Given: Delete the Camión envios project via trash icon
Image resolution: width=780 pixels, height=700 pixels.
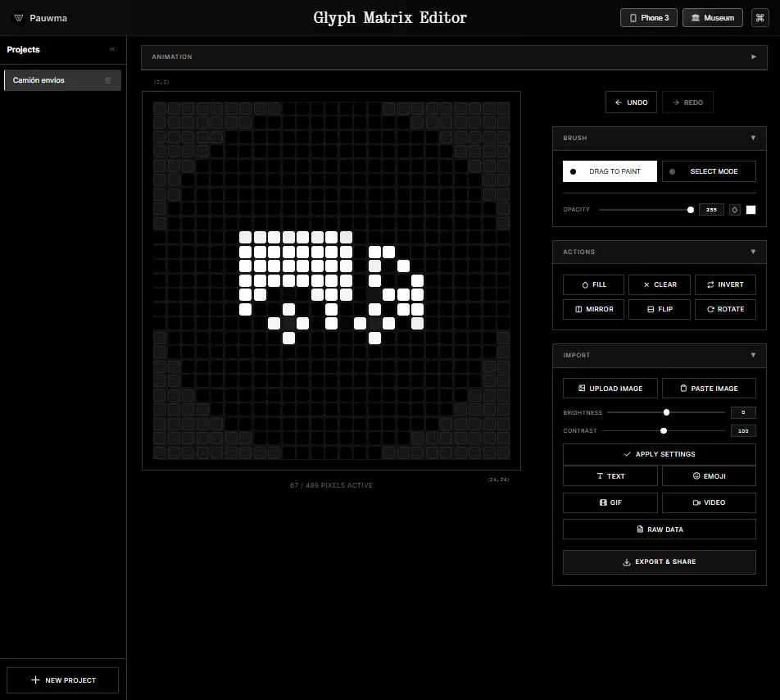Looking at the screenshot, I should 107,80.
